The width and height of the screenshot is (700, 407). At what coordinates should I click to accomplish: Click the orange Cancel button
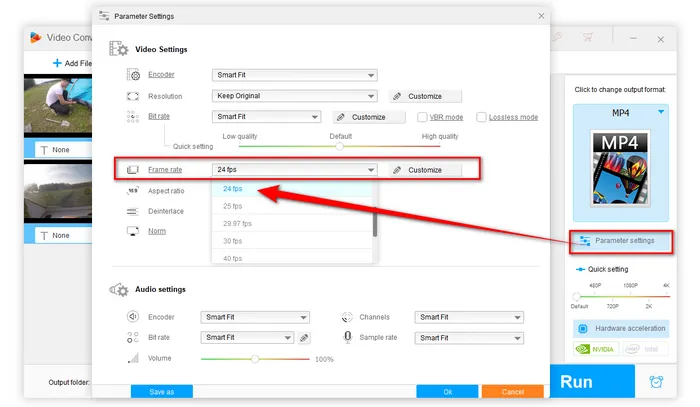(x=512, y=392)
